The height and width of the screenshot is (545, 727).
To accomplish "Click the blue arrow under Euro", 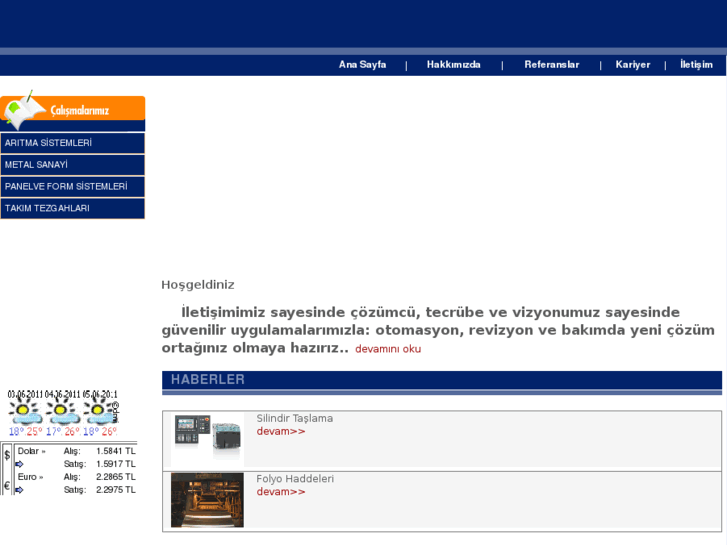I will 19,490.
